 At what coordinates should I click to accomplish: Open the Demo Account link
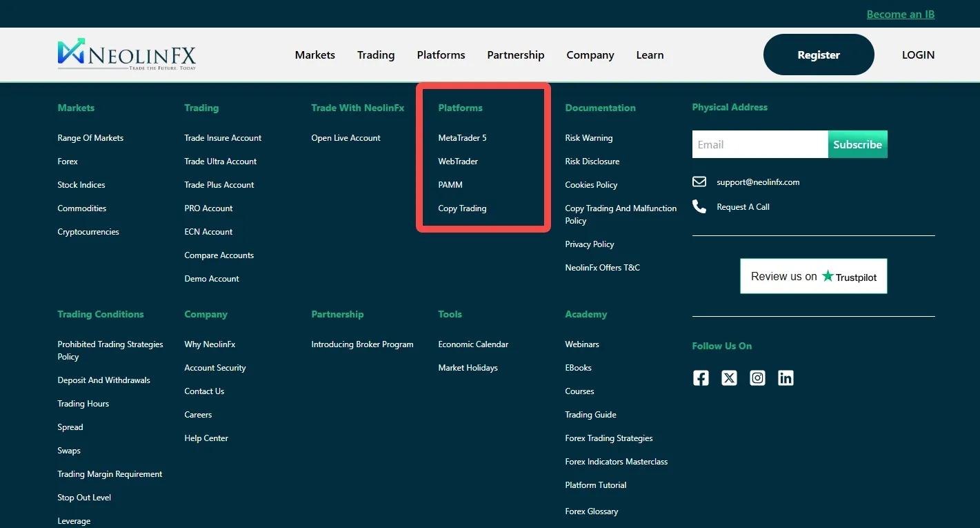click(x=212, y=279)
